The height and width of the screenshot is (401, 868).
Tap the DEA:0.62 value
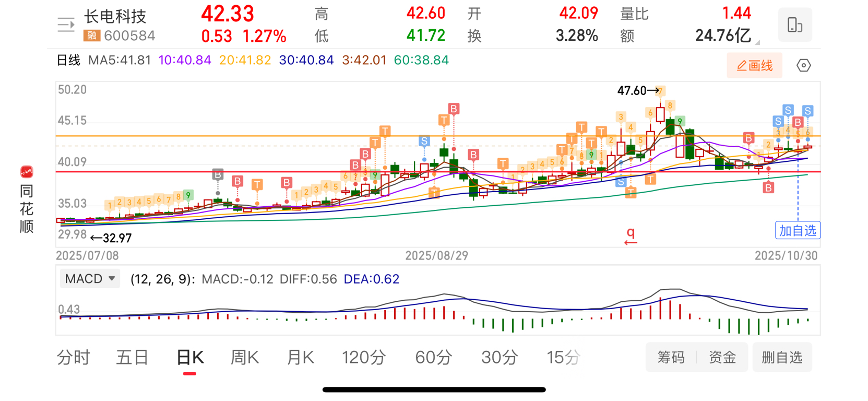(x=371, y=279)
